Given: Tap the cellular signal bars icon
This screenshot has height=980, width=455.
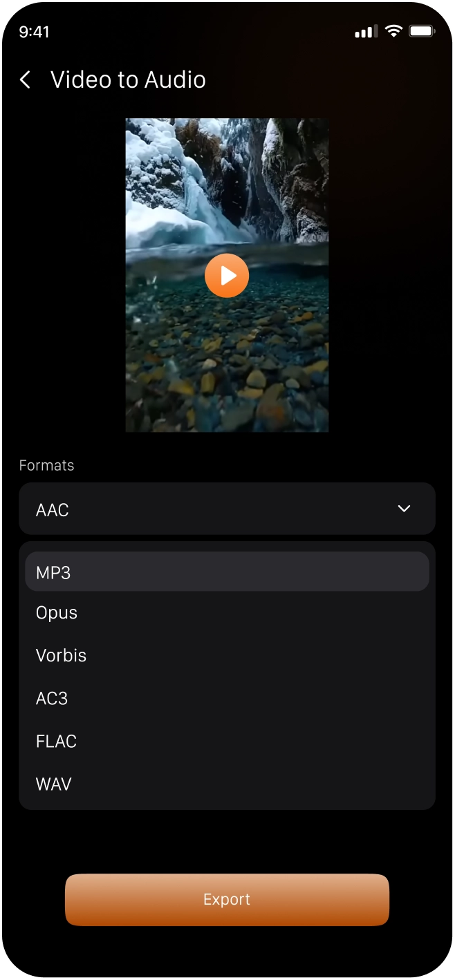Looking at the screenshot, I should [x=366, y=32].
